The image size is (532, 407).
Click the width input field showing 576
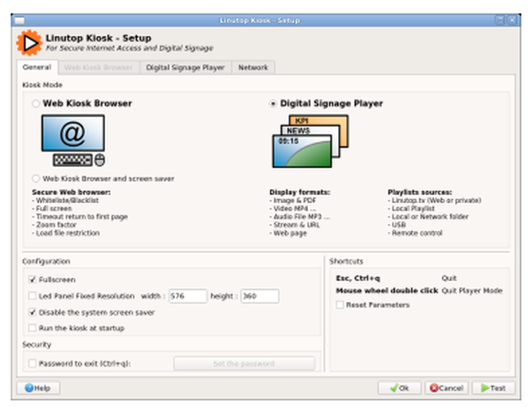188,296
